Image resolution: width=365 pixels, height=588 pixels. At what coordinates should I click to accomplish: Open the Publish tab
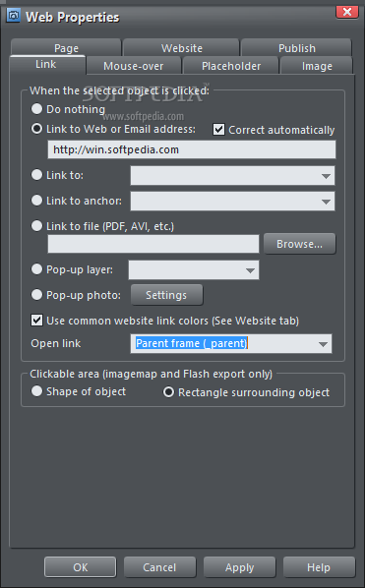[x=297, y=48]
